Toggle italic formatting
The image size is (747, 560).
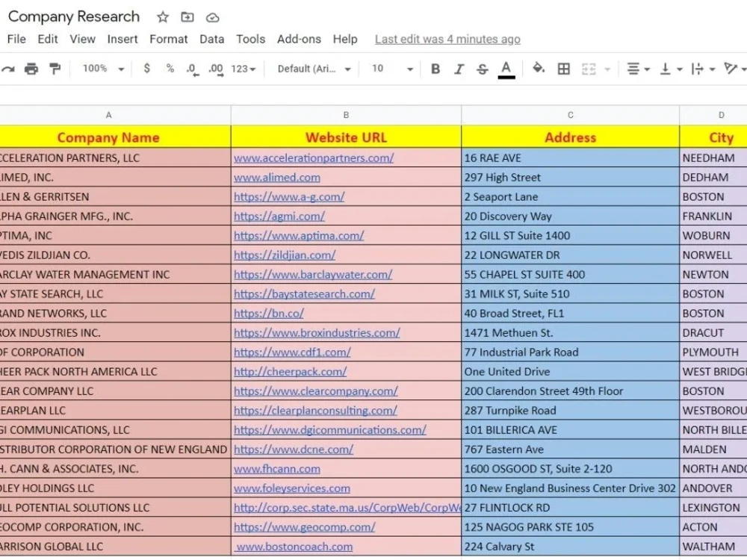tap(459, 69)
